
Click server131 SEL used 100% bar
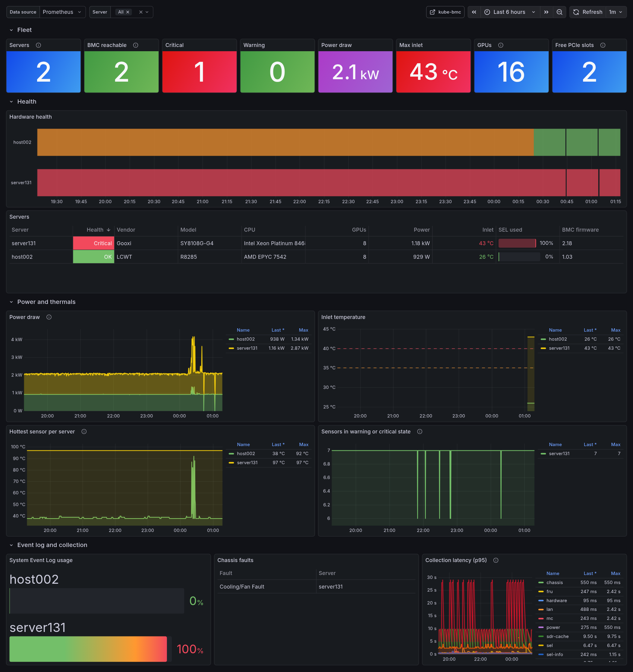(x=517, y=243)
